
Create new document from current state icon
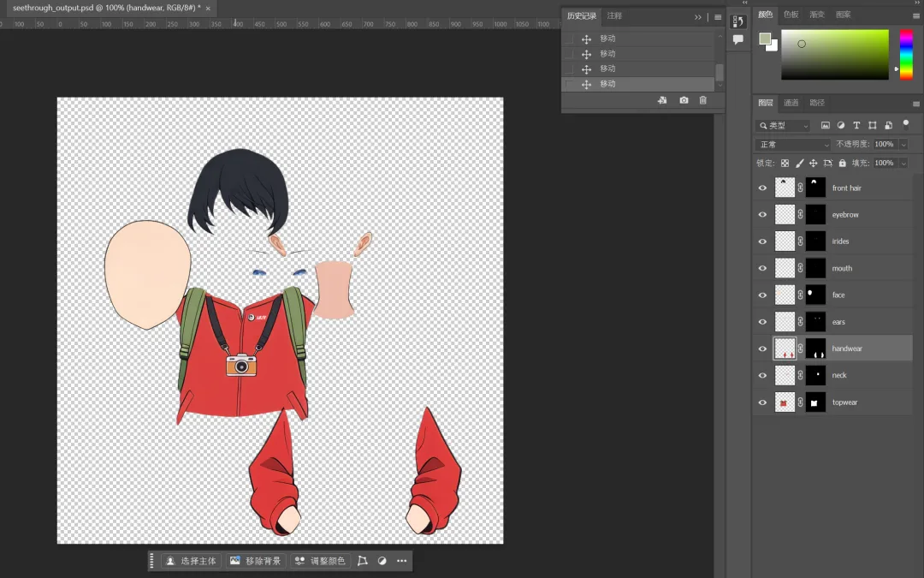662,100
